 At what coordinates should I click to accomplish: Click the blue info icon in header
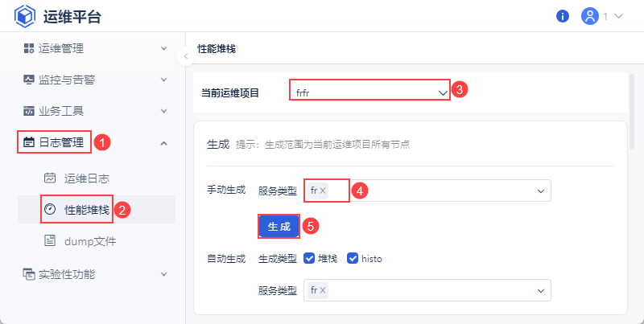tap(563, 16)
